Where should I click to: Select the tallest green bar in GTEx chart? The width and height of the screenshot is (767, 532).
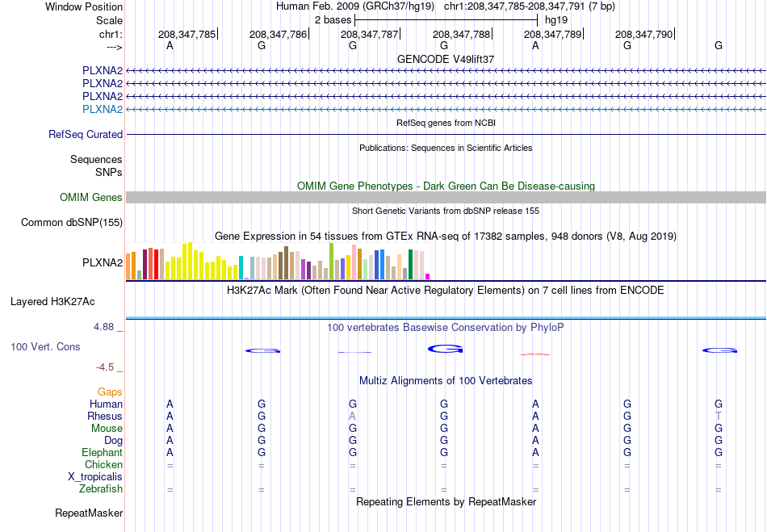point(331,261)
